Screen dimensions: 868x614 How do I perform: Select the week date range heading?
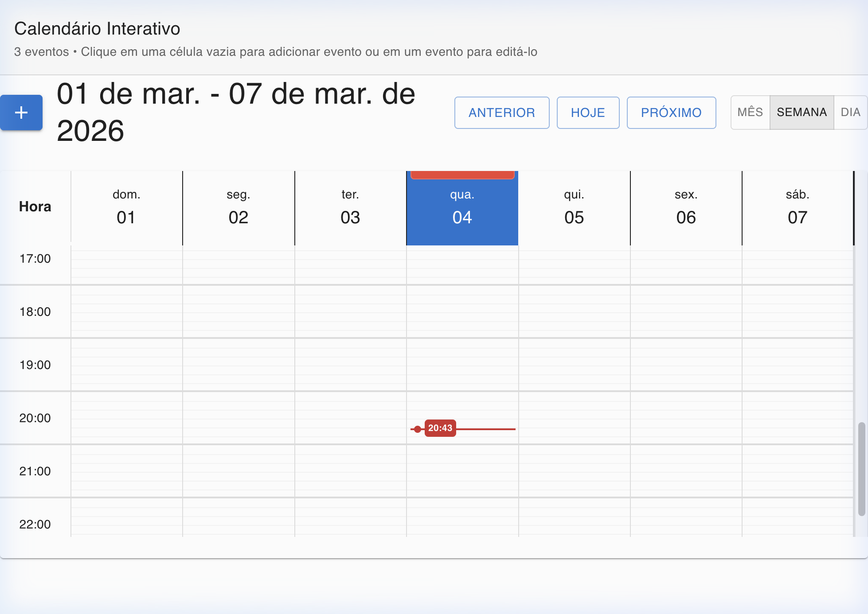coord(237,112)
